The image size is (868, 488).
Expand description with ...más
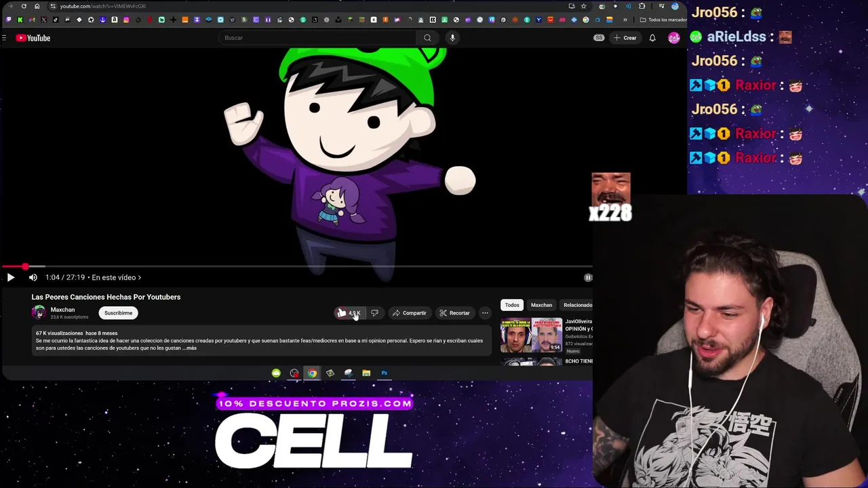coord(190,348)
